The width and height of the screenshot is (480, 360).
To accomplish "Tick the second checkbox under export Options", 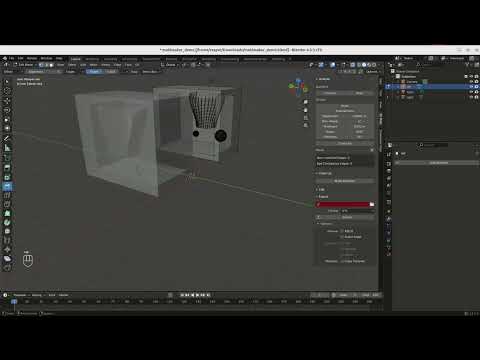I will click(x=342, y=237).
